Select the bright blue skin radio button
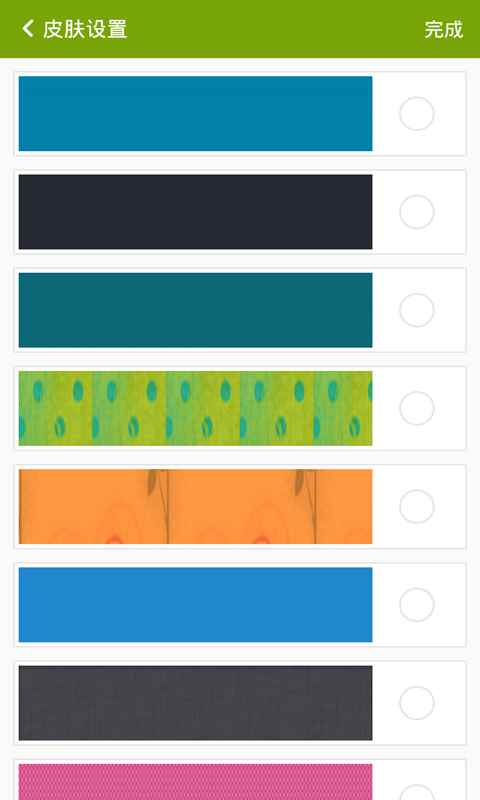 [x=417, y=605]
